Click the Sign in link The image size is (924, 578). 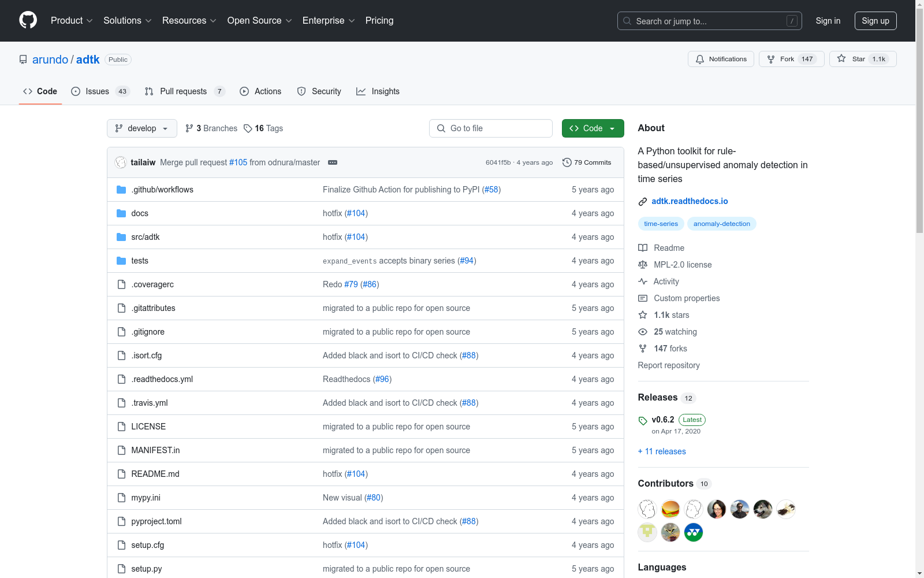(x=828, y=21)
